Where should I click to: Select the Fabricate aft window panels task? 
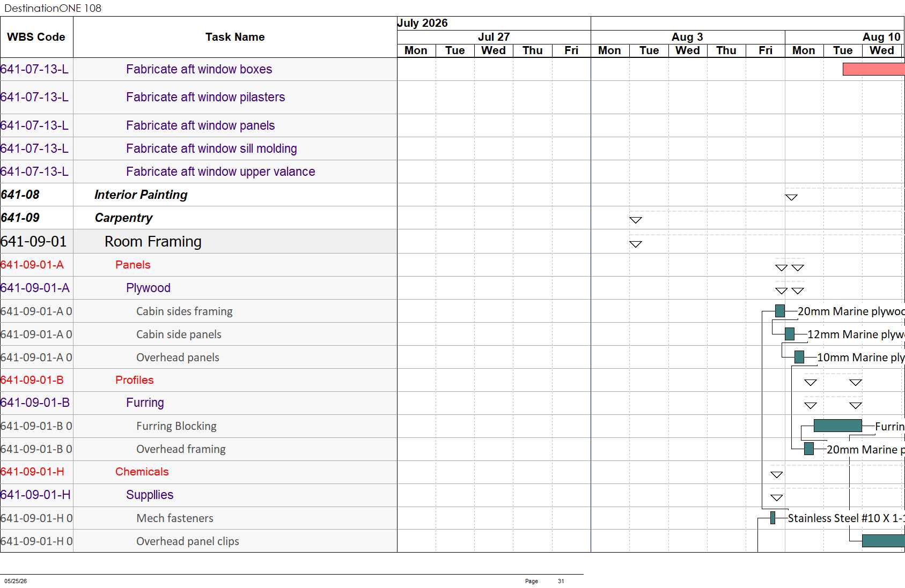(x=201, y=125)
